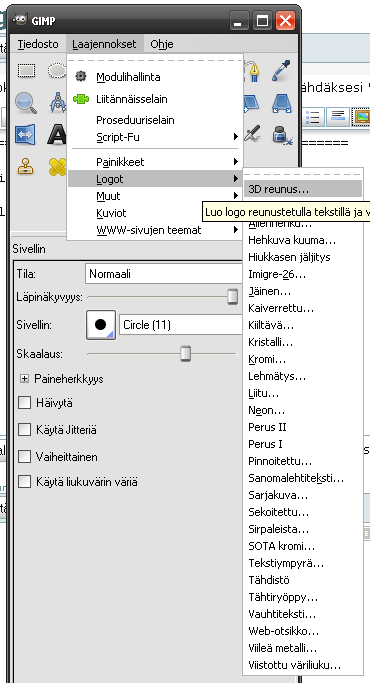Choose Sanomalehtiteksti logo entry
This screenshot has height=683, width=370.
pyautogui.click(x=303, y=478)
